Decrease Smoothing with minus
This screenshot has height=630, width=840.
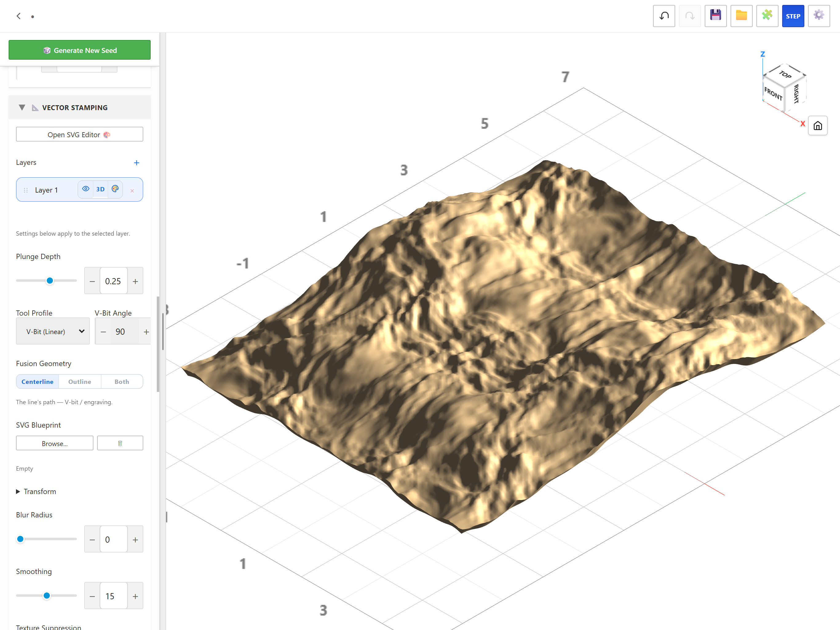(x=92, y=596)
